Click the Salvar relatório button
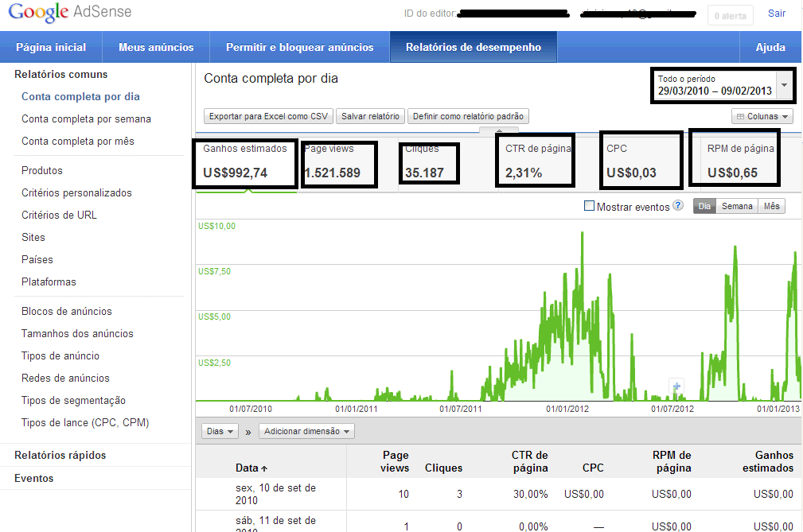 pyautogui.click(x=370, y=117)
